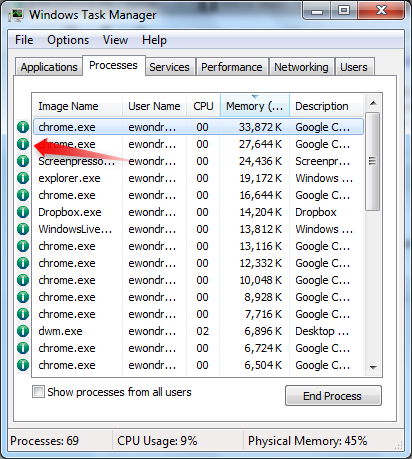Switch to the Users tab
412x459 pixels.
click(354, 67)
